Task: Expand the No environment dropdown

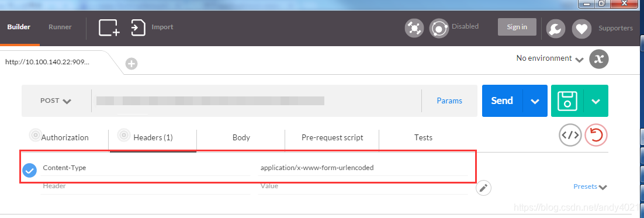Action: 550,58
